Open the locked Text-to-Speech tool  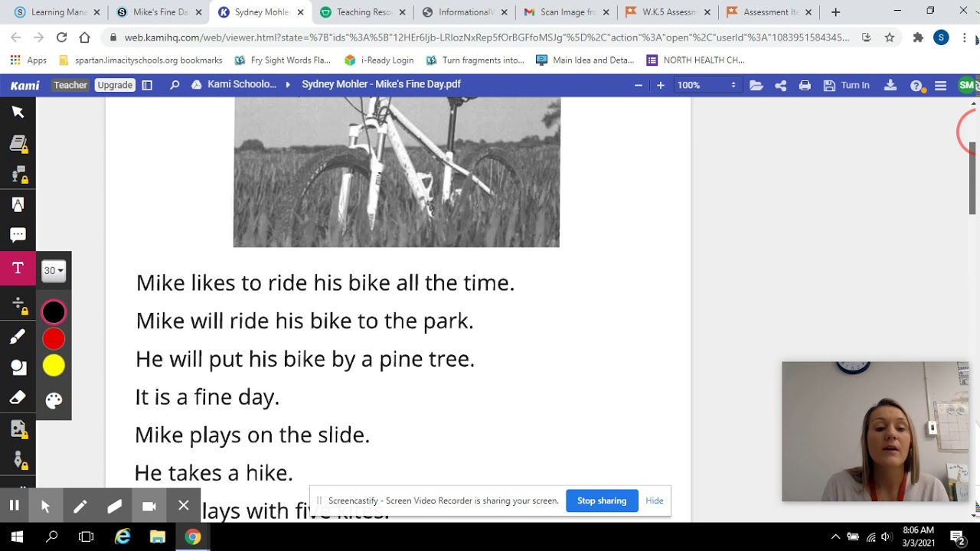pos(18,174)
